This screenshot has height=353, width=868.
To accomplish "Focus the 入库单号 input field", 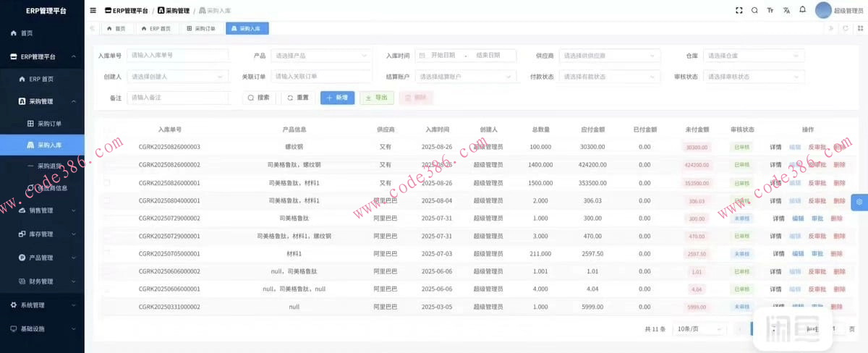I will pos(177,55).
